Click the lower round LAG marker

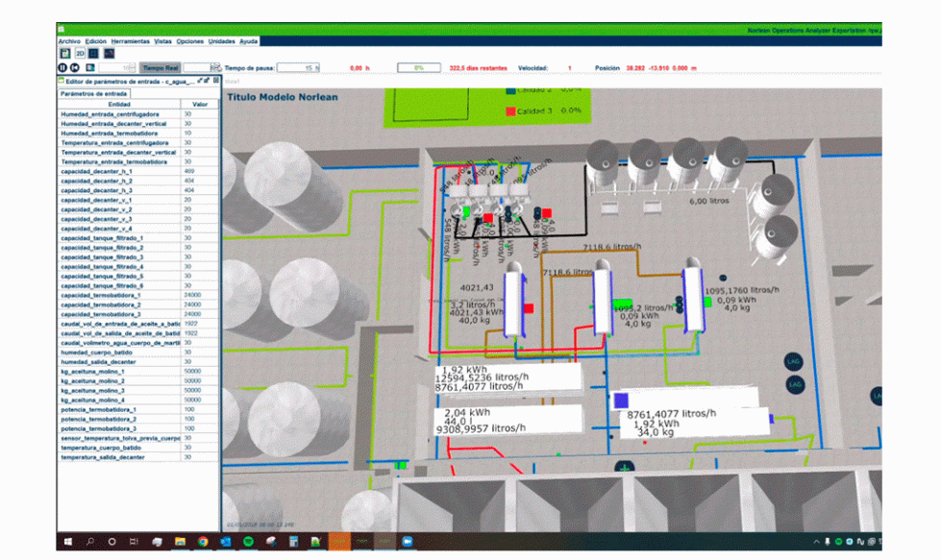click(x=795, y=384)
